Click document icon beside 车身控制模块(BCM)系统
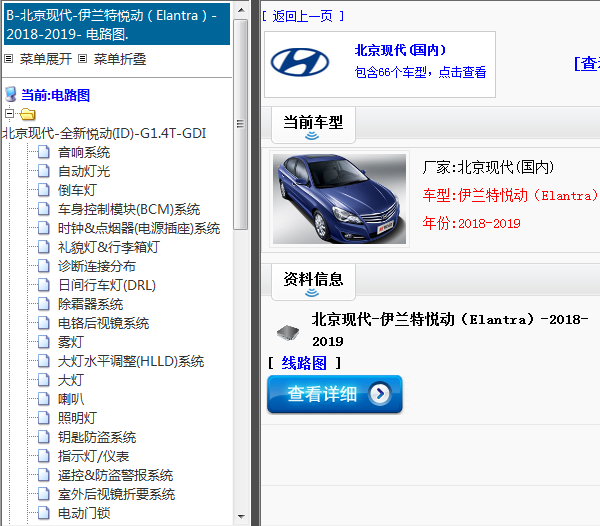This screenshot has height=526, width=600. (44, 209)
